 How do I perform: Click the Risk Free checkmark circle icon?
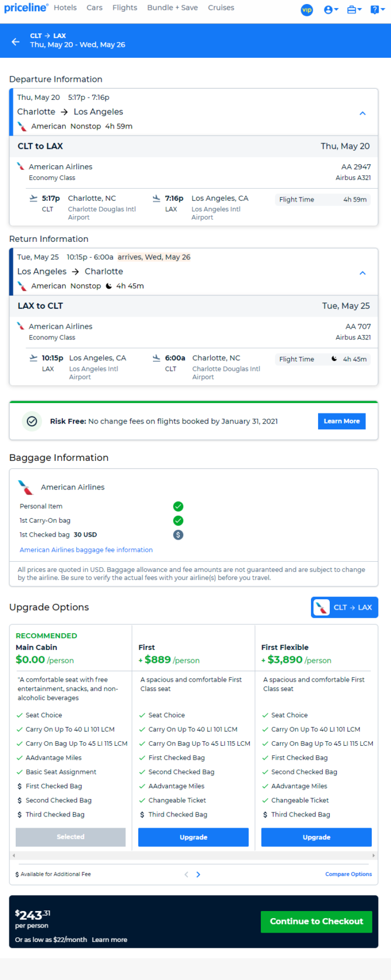[x=32, y=421]
